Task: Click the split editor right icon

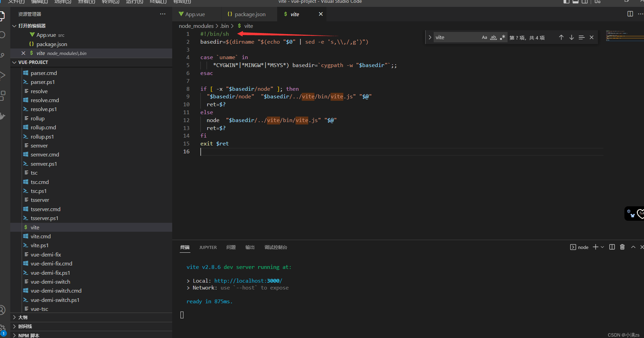Action: click(630, 14)
